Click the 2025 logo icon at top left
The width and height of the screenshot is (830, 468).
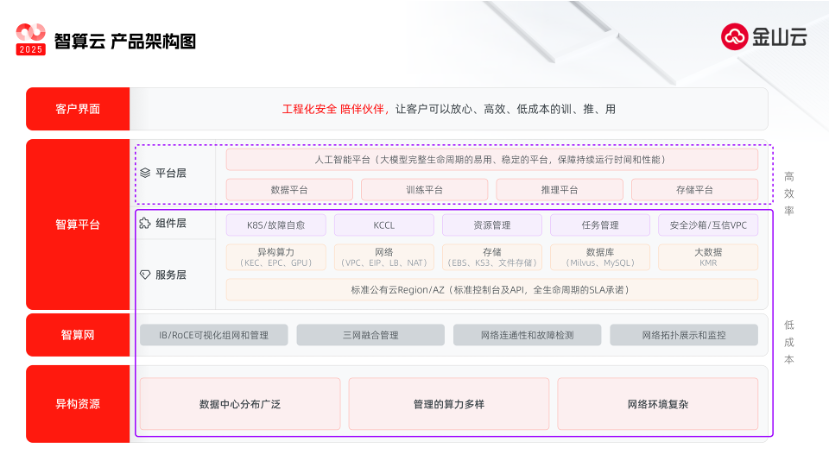pos(31,40)
